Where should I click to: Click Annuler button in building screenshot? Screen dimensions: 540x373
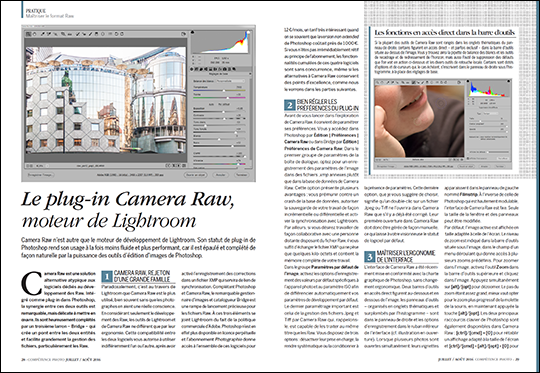(220, 175)
